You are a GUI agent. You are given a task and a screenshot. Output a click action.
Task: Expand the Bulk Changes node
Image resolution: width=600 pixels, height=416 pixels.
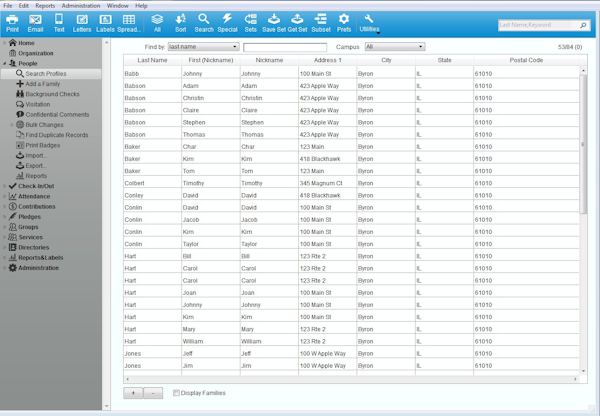pos(11,125)
